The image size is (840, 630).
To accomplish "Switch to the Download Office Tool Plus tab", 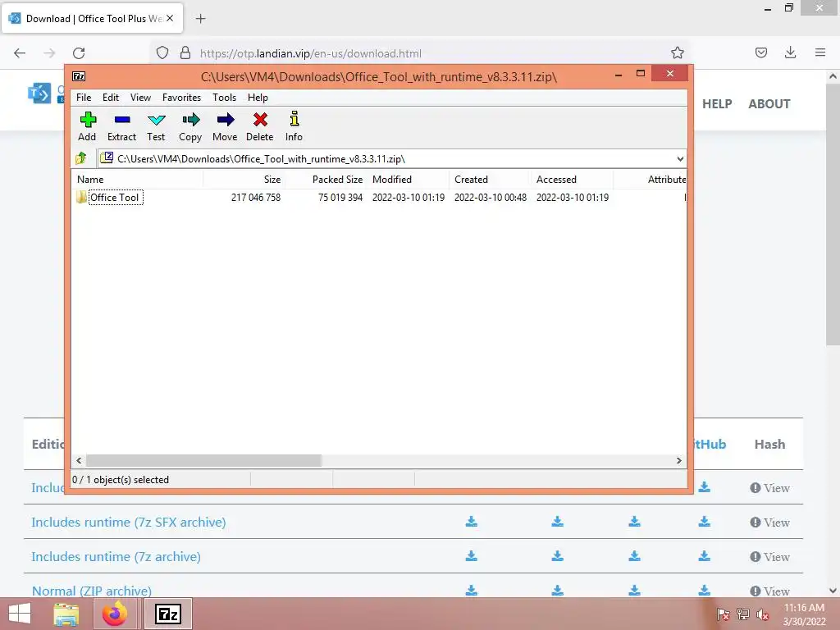I will point(92,18).
